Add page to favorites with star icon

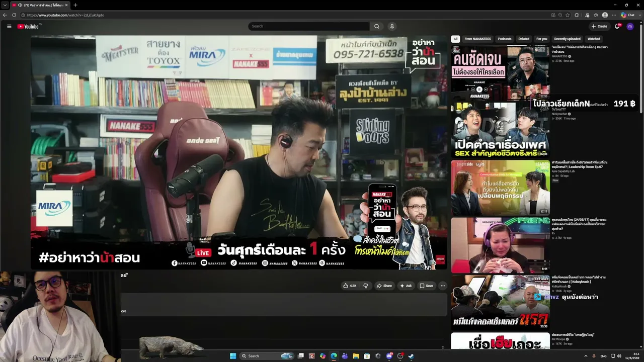pyautogui.click(x=568, y=15)
